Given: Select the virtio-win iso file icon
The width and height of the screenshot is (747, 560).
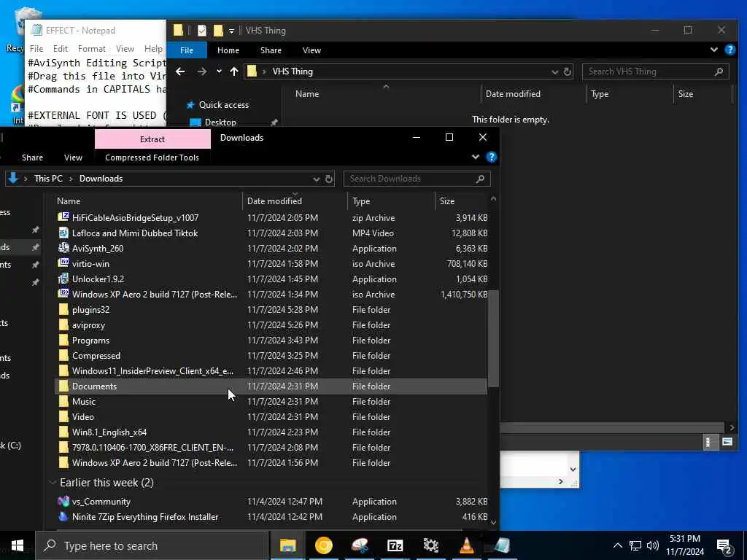Looking at the screenshot, I should tap(63, 263).
